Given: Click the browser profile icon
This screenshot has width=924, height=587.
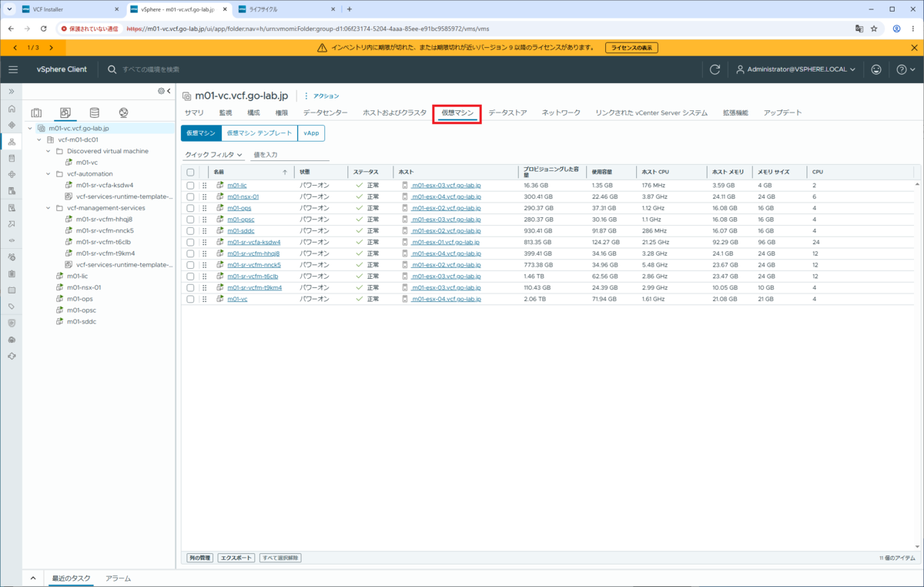Looking at the screenshot, I should pyautogui.click(x=896, y=29).
